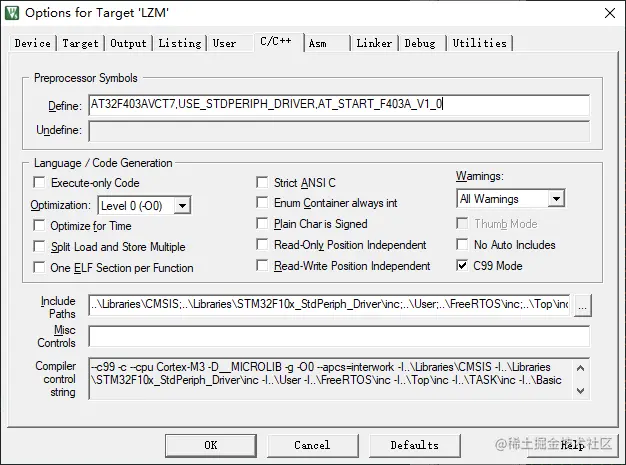Click the Compiler control string box
Image resolution: width=626 pixels, height=465 pixels.
point(339,378)
